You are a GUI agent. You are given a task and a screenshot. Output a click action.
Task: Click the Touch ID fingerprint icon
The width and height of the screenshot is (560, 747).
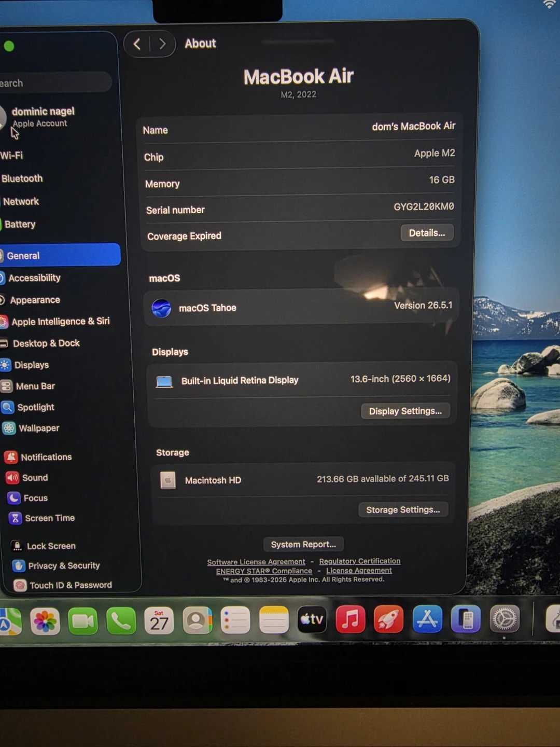coord(20,585)
